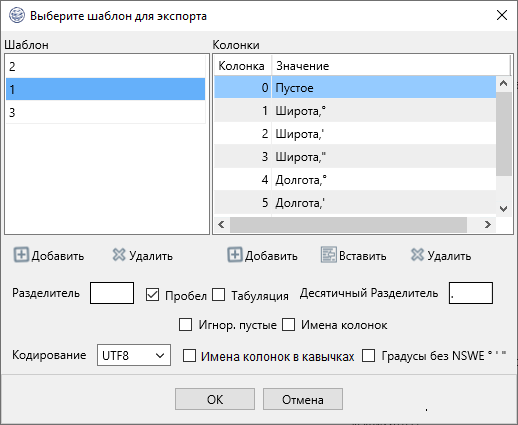Screen dimensions: 518x425
Task: Click the horizontal scroll right arrow
Action: 488,224
